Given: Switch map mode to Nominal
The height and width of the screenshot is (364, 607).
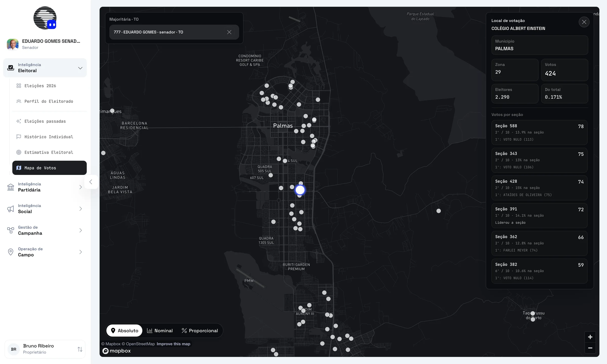Looking at the screenshot, I should (x=160, y=331).
